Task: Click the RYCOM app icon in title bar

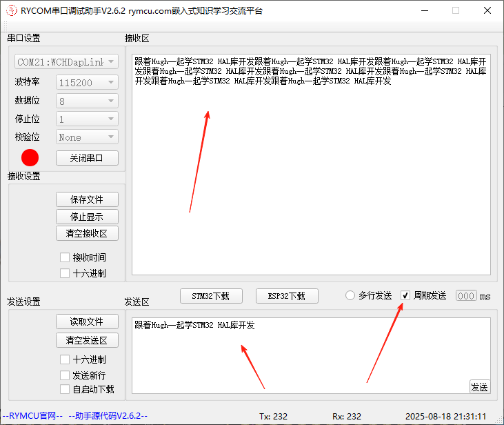Action: coord(11,10)
